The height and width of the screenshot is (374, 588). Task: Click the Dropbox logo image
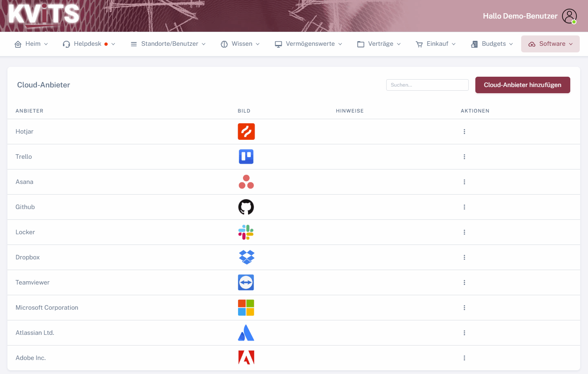coord(246,257)
